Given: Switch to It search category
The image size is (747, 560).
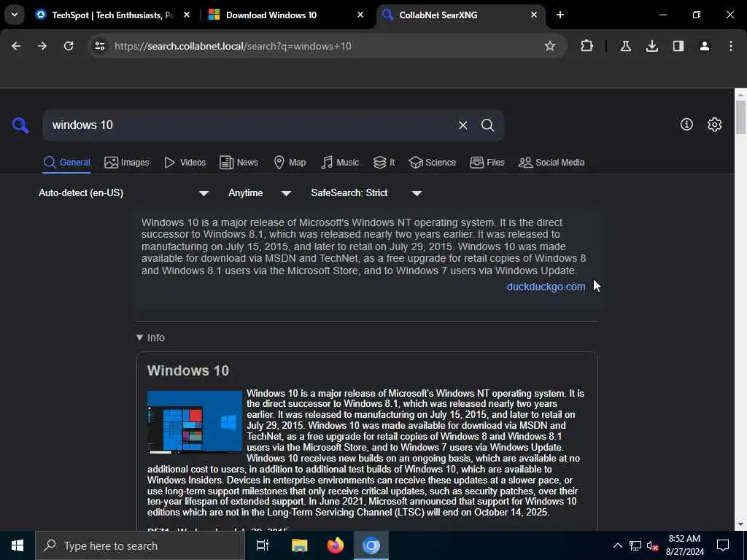Looking at the screenshot, I should click(384, 163).
